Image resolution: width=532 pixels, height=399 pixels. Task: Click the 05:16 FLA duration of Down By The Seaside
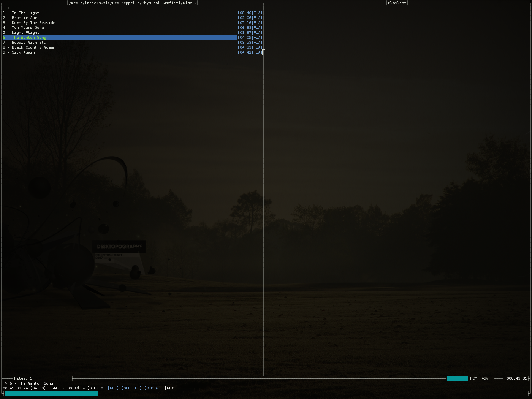pyautogui.click(x=250, y=23)
